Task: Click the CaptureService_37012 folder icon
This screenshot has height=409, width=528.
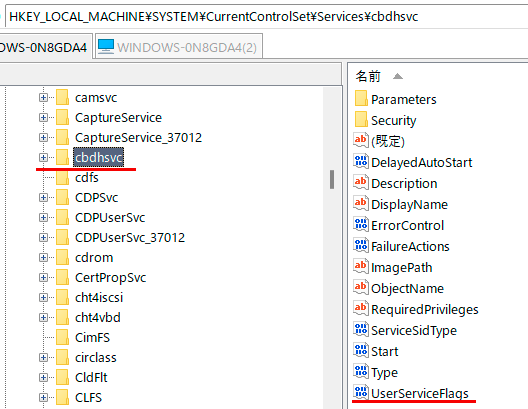Action: coord(63,137)
